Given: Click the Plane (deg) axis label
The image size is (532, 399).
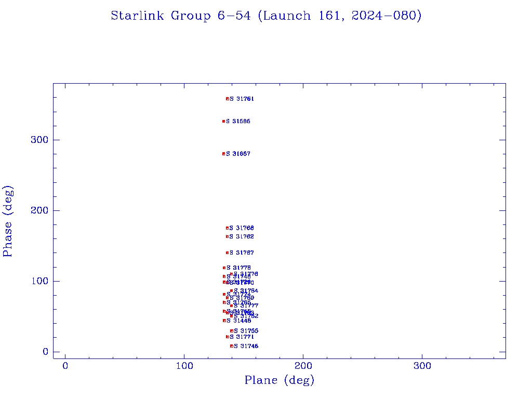Looking at the screenshot, I should 280,380.
